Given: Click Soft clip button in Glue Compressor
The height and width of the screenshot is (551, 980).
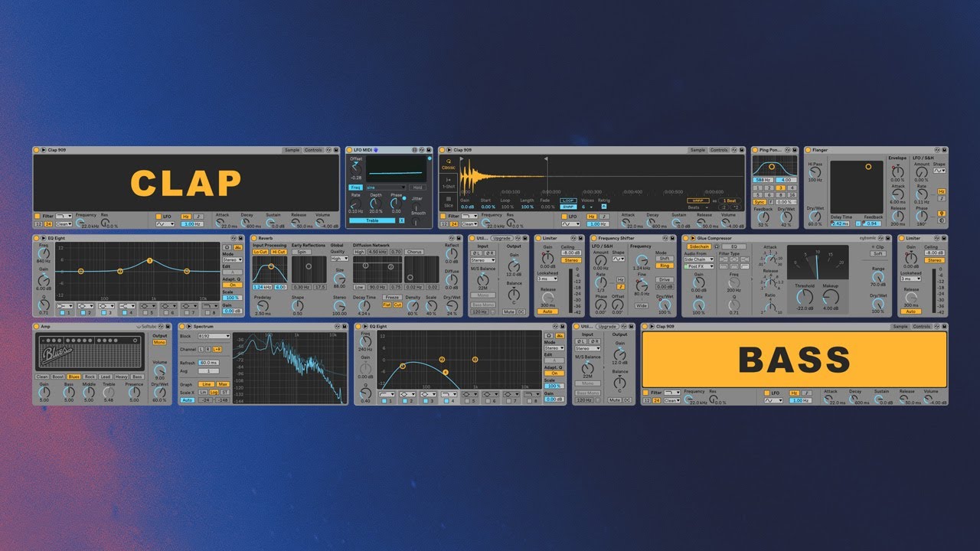Looking at the screenshot, I should (x=878, y=253).
